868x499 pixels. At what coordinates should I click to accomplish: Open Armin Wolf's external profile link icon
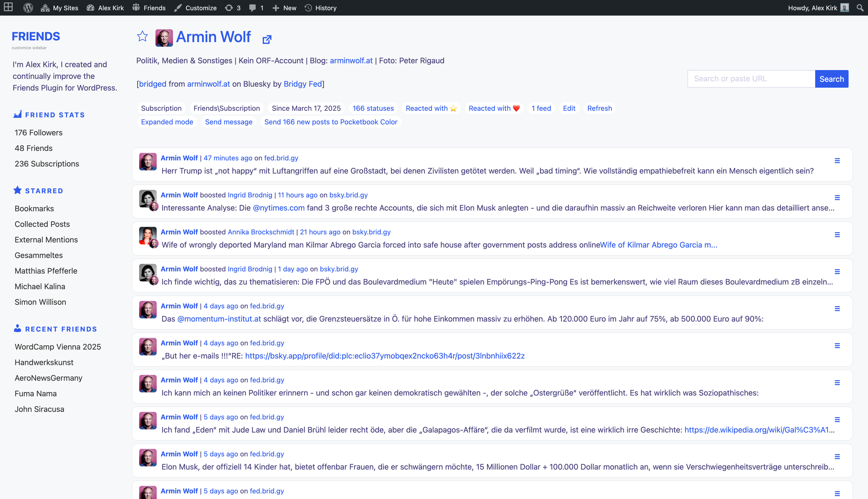click(267, 39)
